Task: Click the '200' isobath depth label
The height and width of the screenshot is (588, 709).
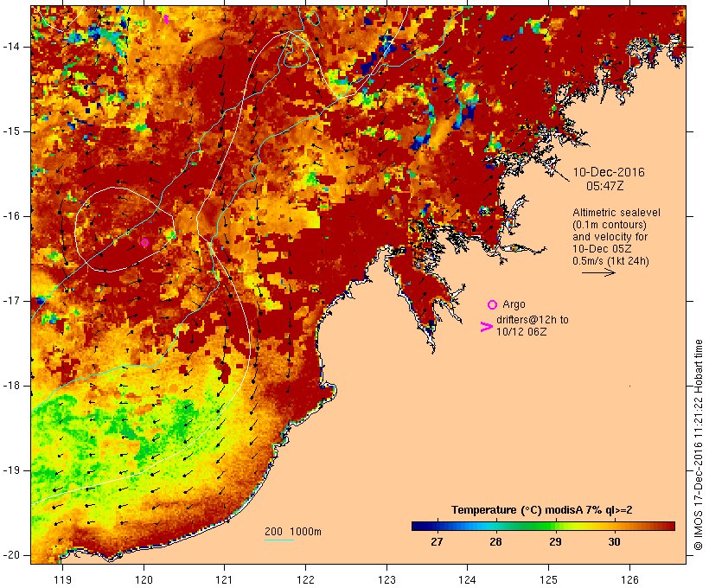Action: pyautogui.click(x=273, y=532)
